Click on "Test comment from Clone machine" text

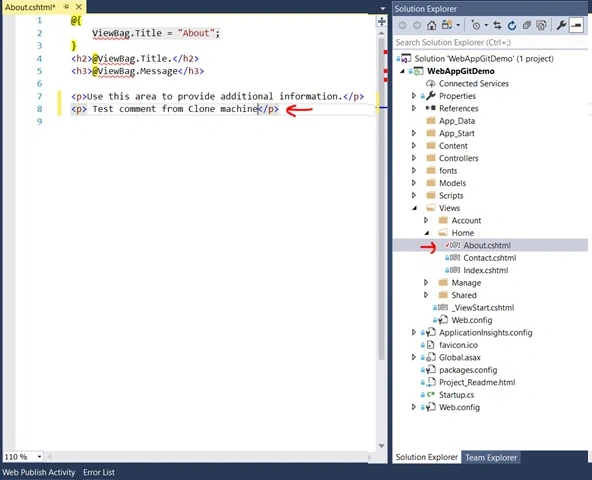[175, 109]
